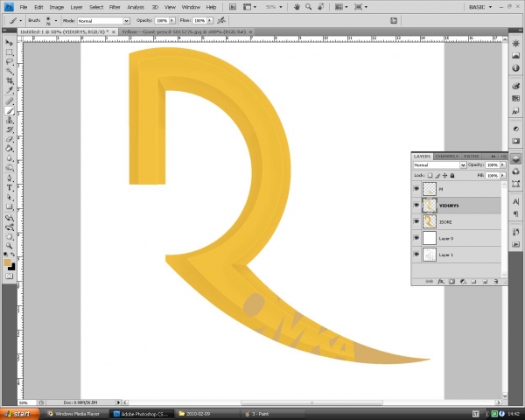
Task: Swap foreground and background colors
Action: [13, 255]
